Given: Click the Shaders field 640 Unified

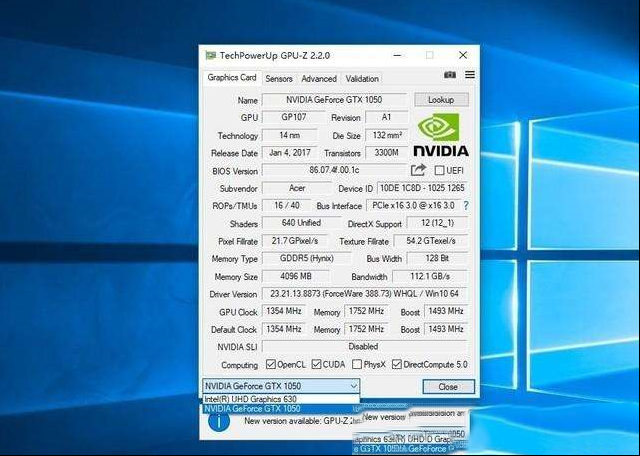Looking at the screenshot, I should pyautogui.click(x=301, y=223).
